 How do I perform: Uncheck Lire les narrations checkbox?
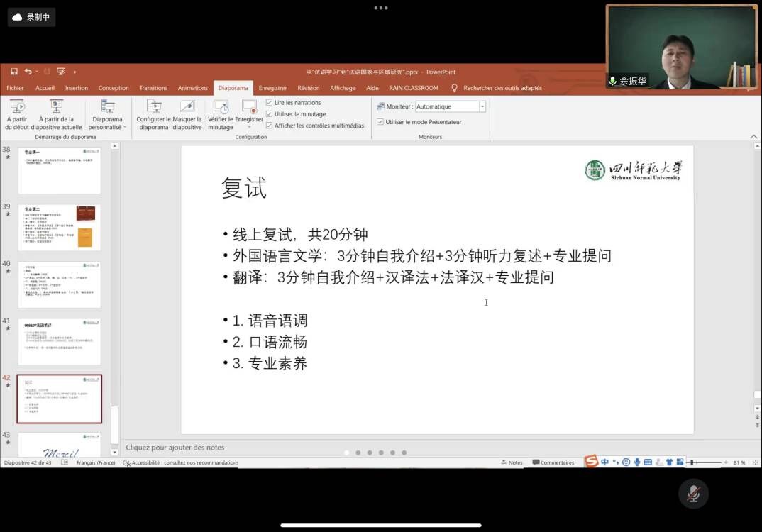[269, 103]
